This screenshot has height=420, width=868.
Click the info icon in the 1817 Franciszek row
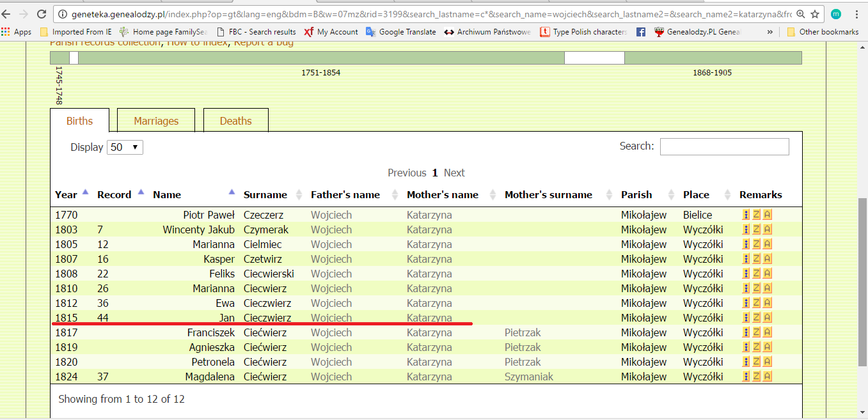[746, 332]
